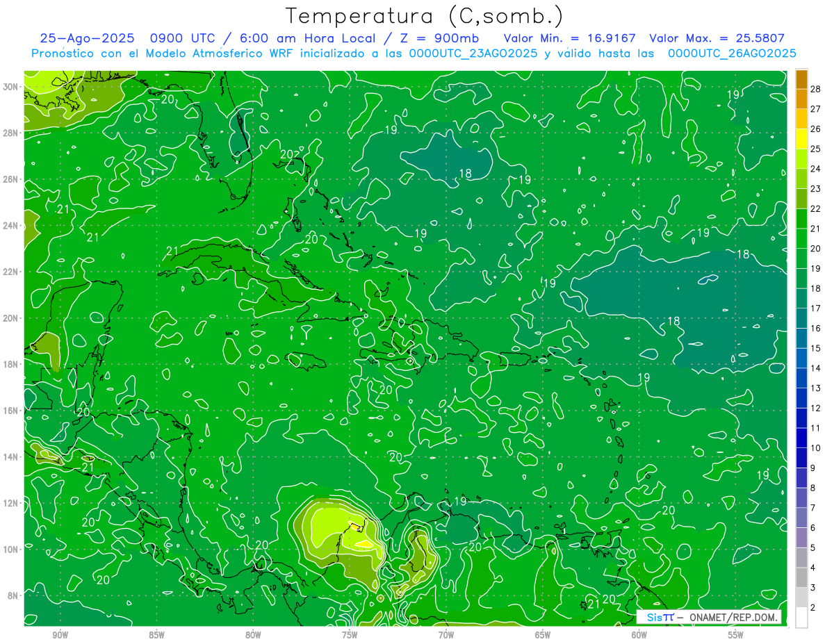Click latitude axis label "20N"

click(x=10, y=318)
